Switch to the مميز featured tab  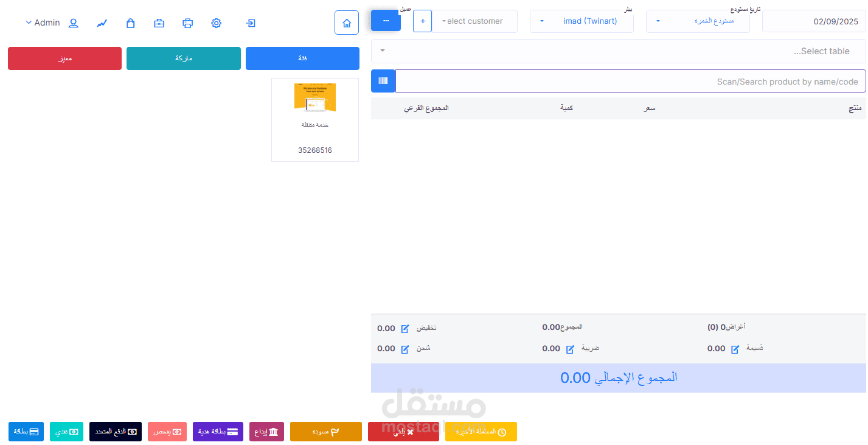[64, 58]
